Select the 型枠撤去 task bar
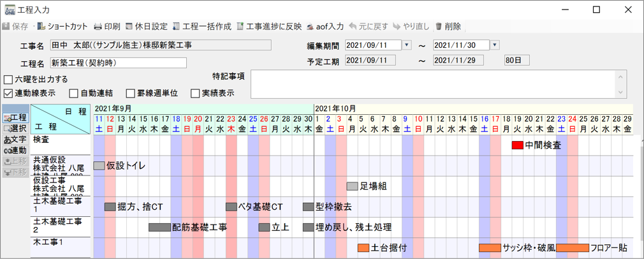The image size is (644, 259). [x=309, y=207]
